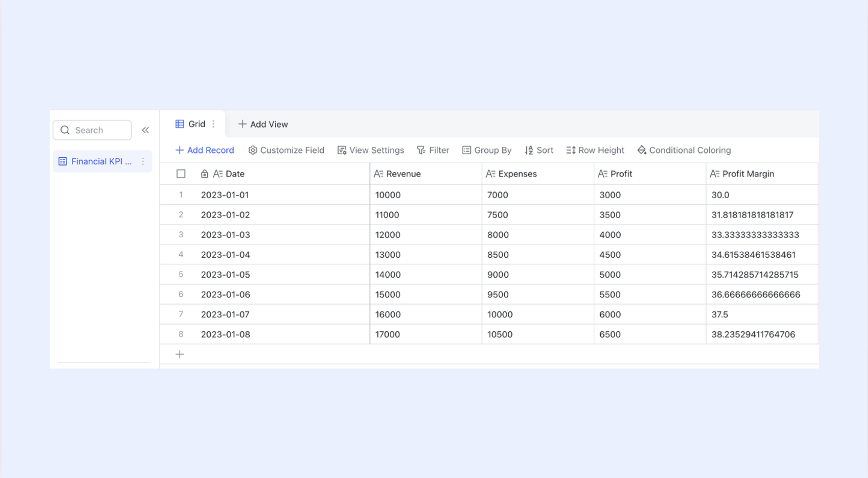
Task: Click the text type icon for Revenue
Action: 378,174
